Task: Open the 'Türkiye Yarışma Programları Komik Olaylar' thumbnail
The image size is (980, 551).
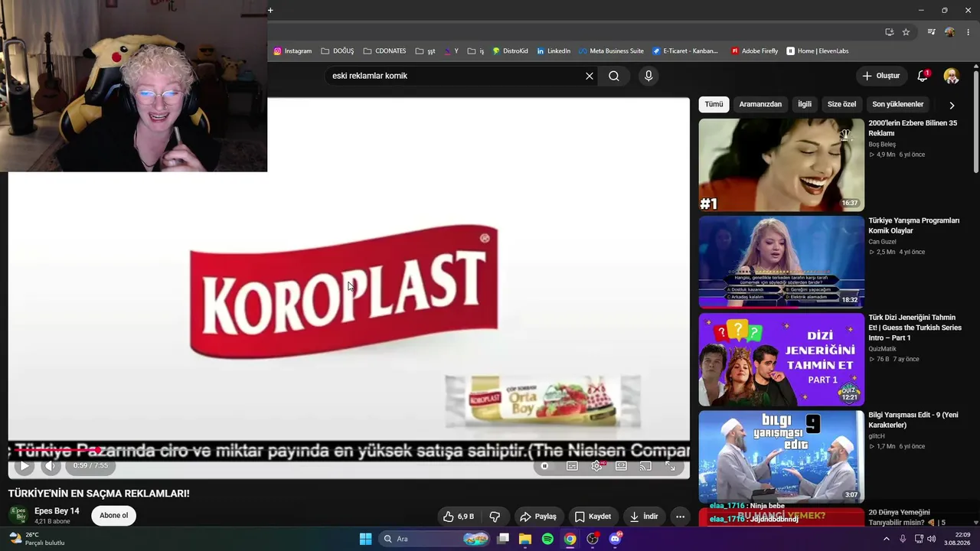Action: pyautogui.click(x=781, y=262)
